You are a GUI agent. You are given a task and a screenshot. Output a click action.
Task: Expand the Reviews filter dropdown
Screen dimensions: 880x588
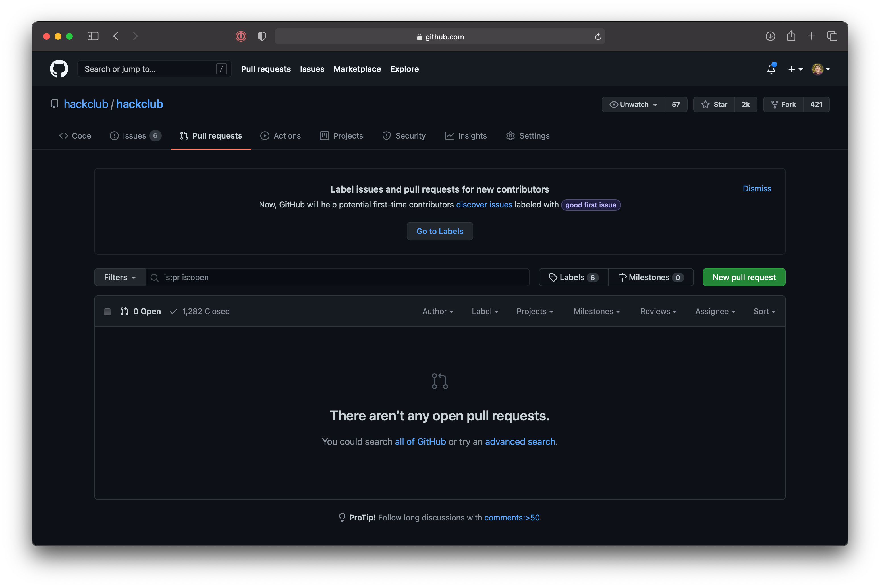tap(659, 311)
